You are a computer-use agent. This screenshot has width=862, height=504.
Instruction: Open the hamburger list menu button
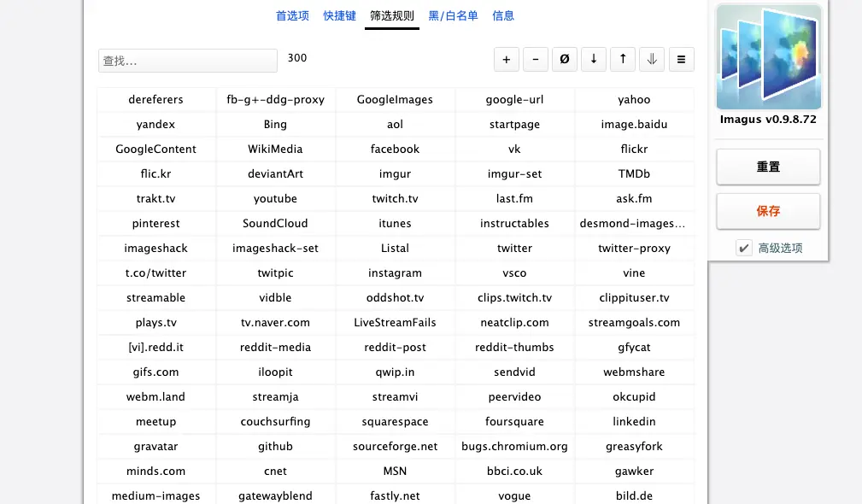[x=681, y=59]
